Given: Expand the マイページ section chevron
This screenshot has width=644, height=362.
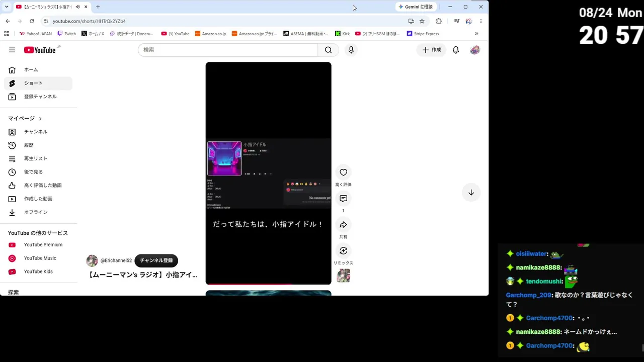Looking at the screenshot, I should pyautogui.click(x=40, y=119).
